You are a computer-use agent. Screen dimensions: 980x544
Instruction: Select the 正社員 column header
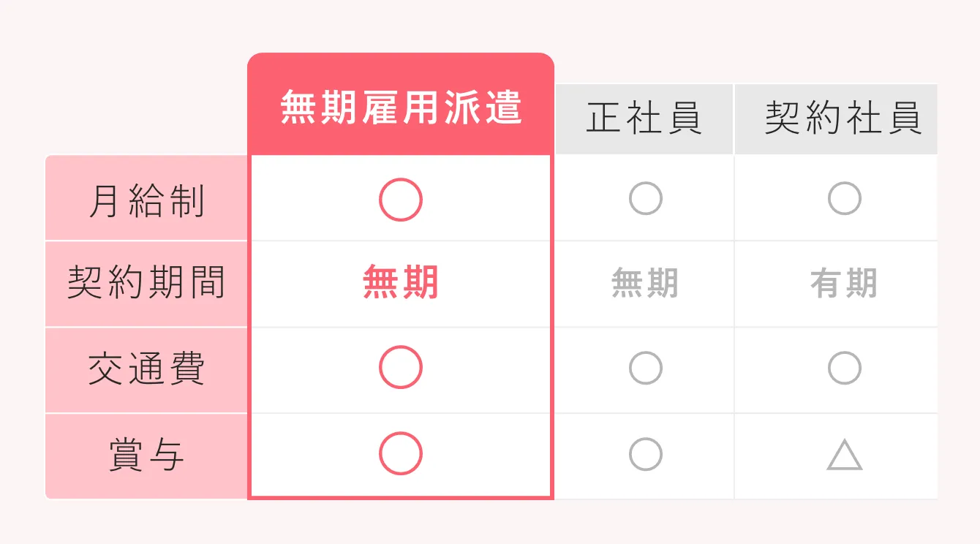click(644, 118)
